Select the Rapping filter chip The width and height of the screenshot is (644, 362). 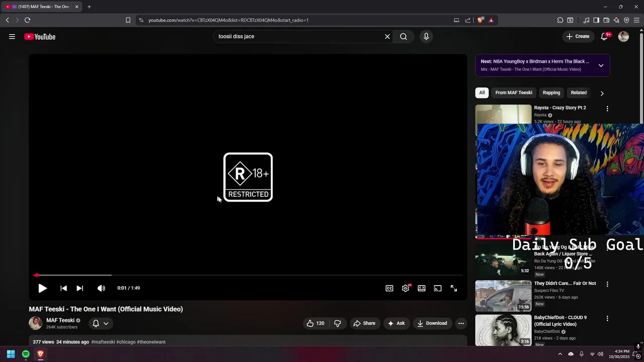[551, 93]
